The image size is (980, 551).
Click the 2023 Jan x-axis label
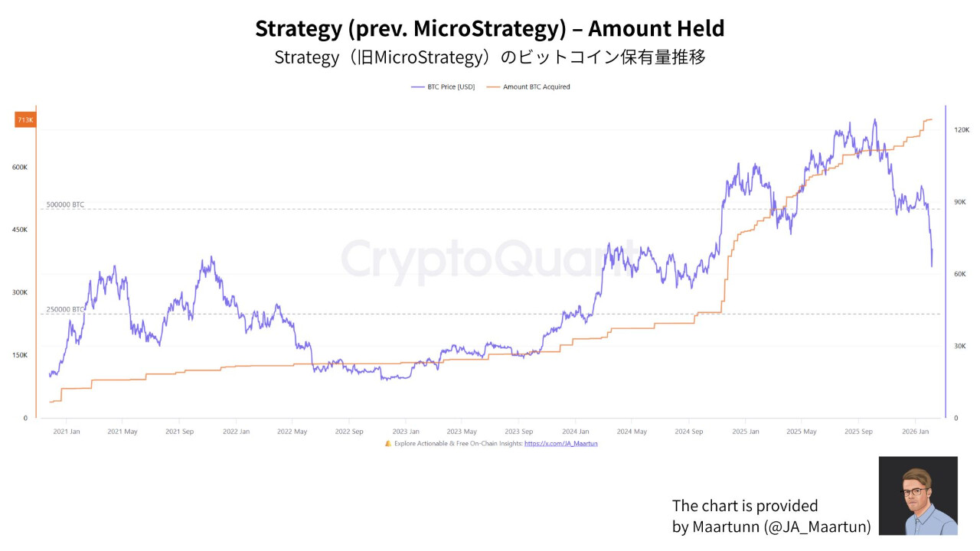[x=405, y=432]
